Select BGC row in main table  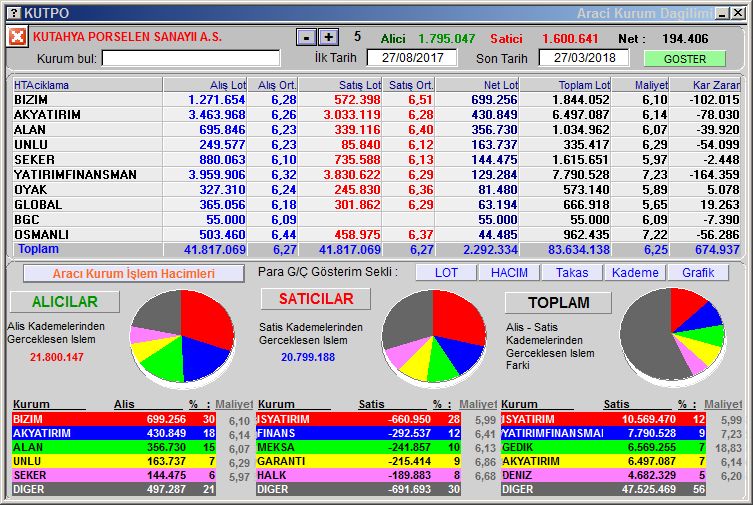[x=376, y=219]
